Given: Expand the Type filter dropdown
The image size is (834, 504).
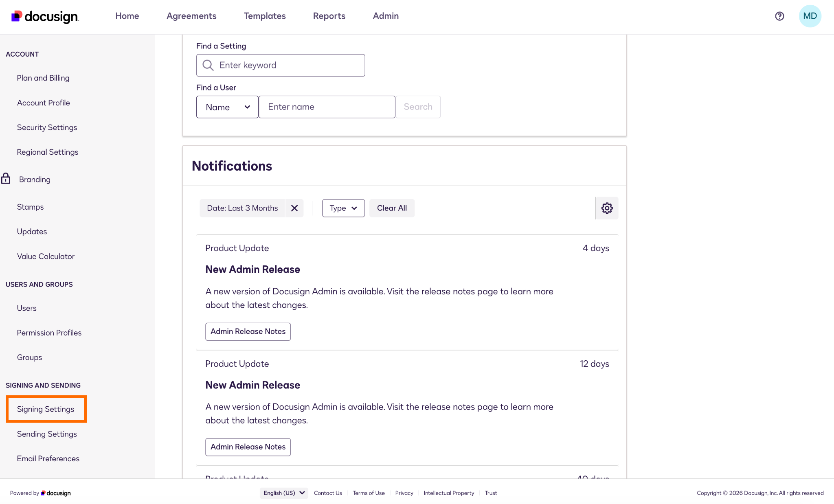Looking at the screenshot, I should point(343,208).
